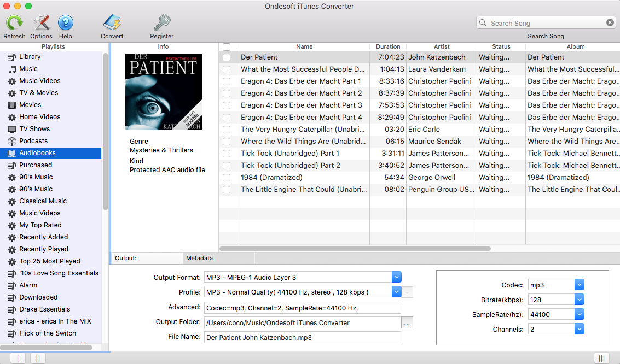
Task: Open the Codec dropdown
Action: tap(580, 284)
